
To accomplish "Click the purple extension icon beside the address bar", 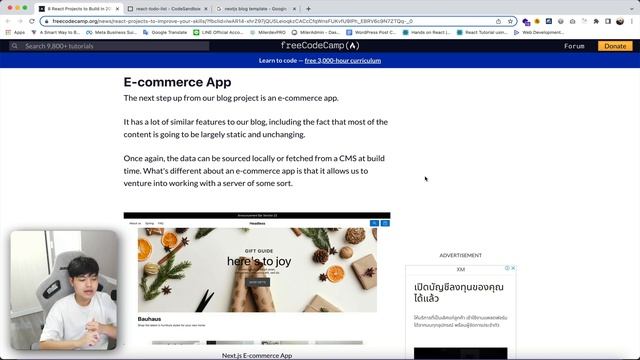I will coord(526,22).
